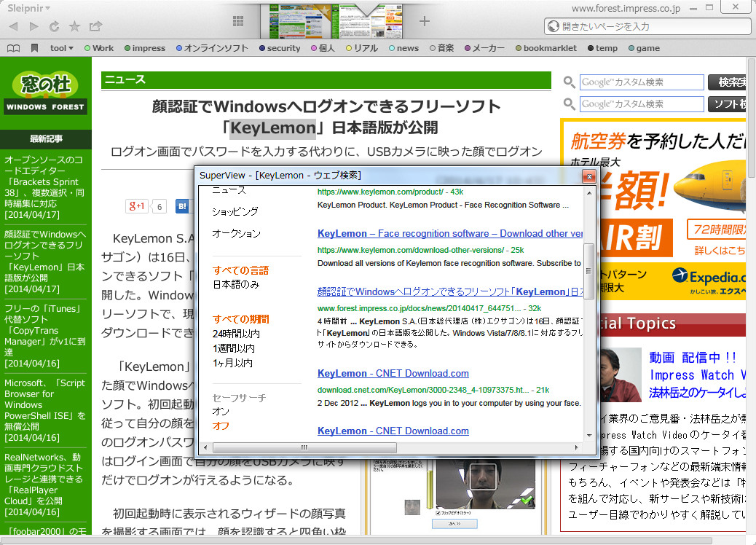Open the security bookmark folder

pos(280,48)
